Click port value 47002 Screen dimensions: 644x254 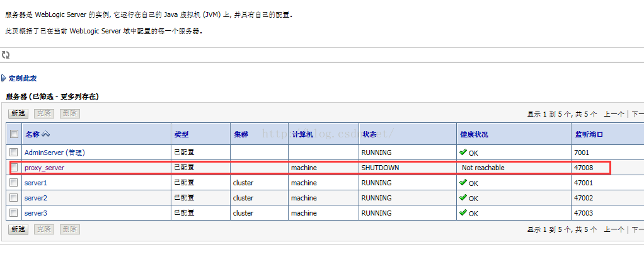(584, 198)
